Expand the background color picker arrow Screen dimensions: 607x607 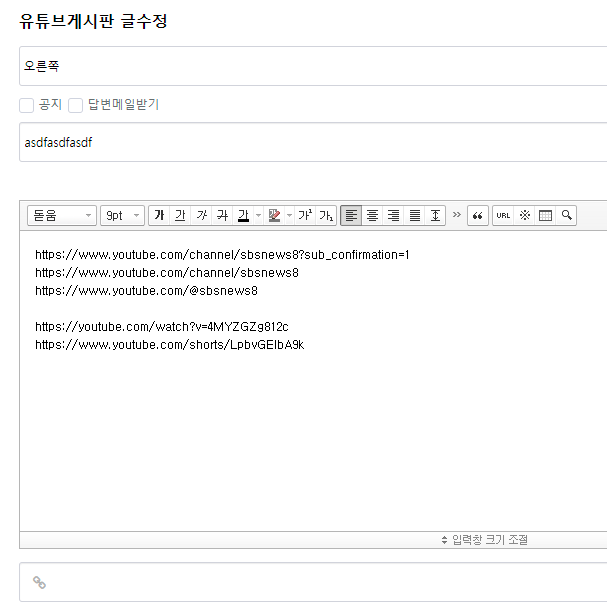[289, 215]
